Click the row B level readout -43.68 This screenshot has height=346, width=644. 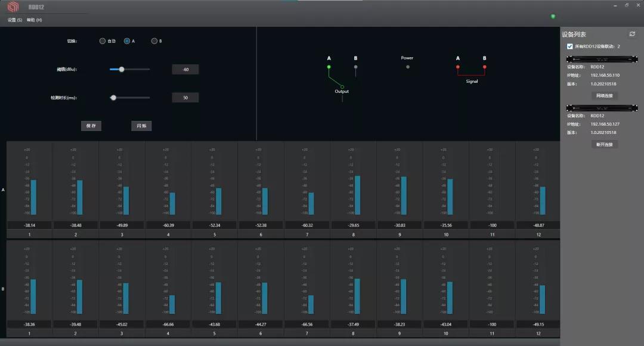tap(215, 325)
